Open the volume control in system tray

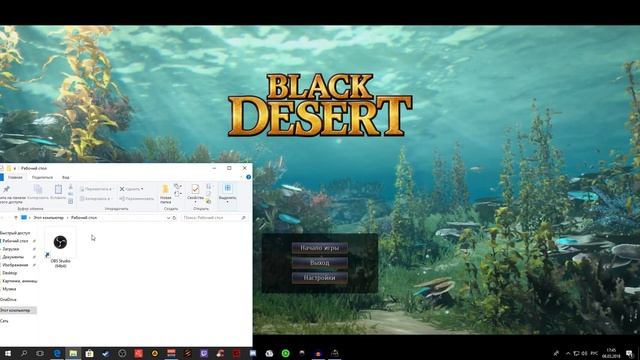[584, 353]
